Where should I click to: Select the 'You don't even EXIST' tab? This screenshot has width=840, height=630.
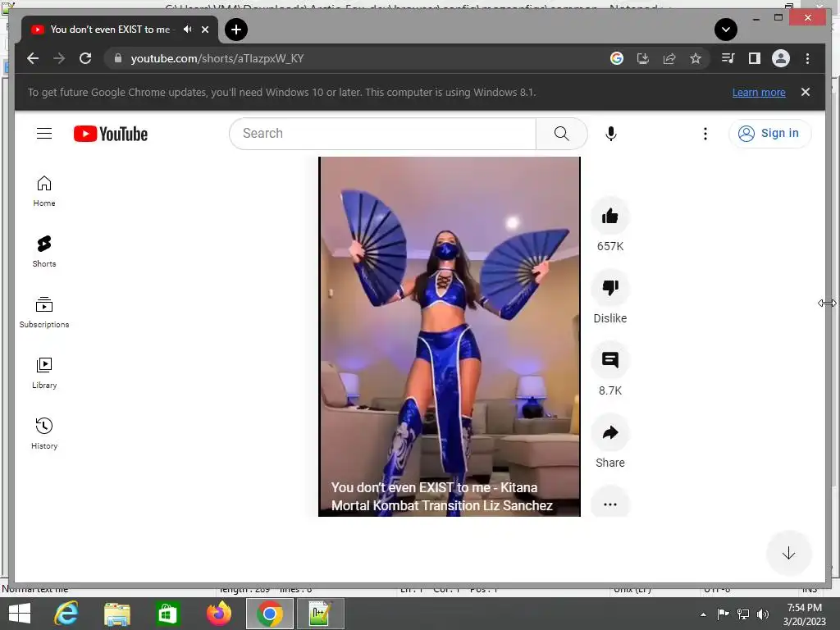(x=110, y=30)
